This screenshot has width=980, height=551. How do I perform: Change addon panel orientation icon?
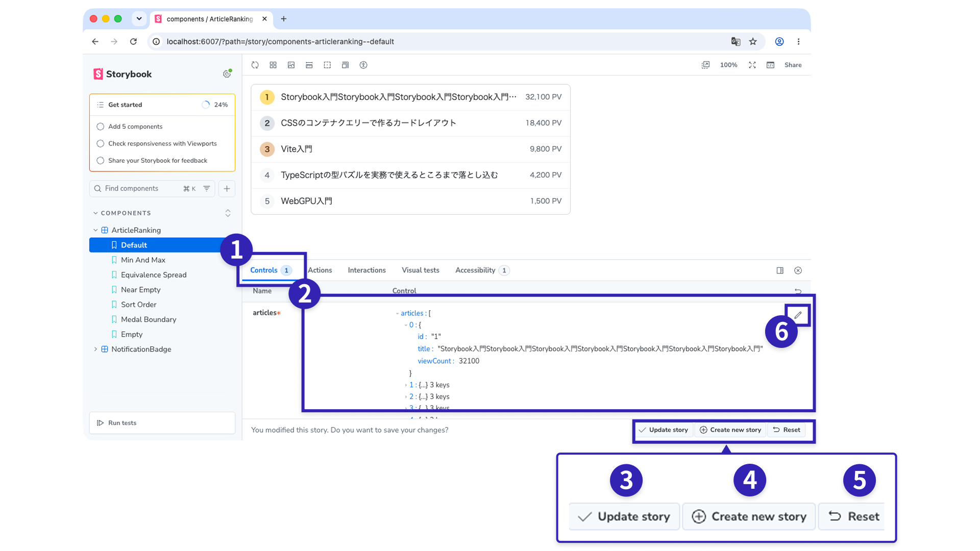coord(780,270)
